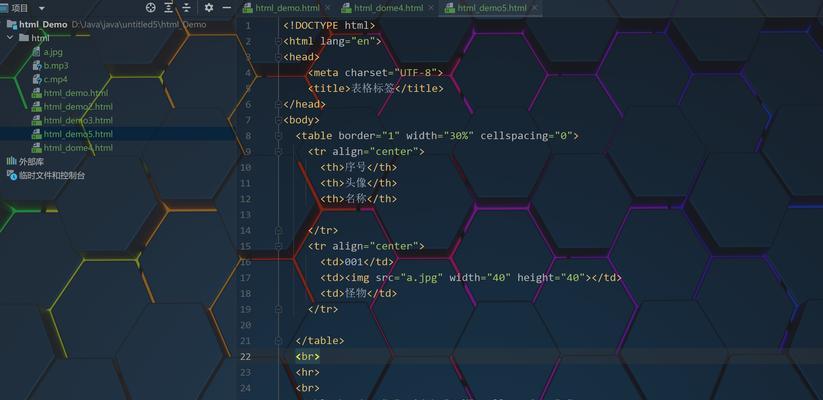Click the 外部库 library icon
The width and height of the screenshot is (823, 400).
pos(11,162)
